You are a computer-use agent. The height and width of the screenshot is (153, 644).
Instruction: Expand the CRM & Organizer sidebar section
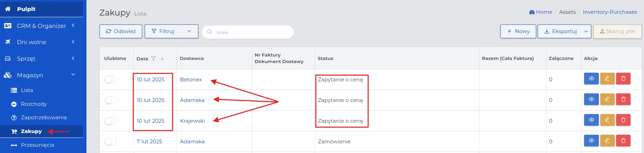[x=41, y=26]
